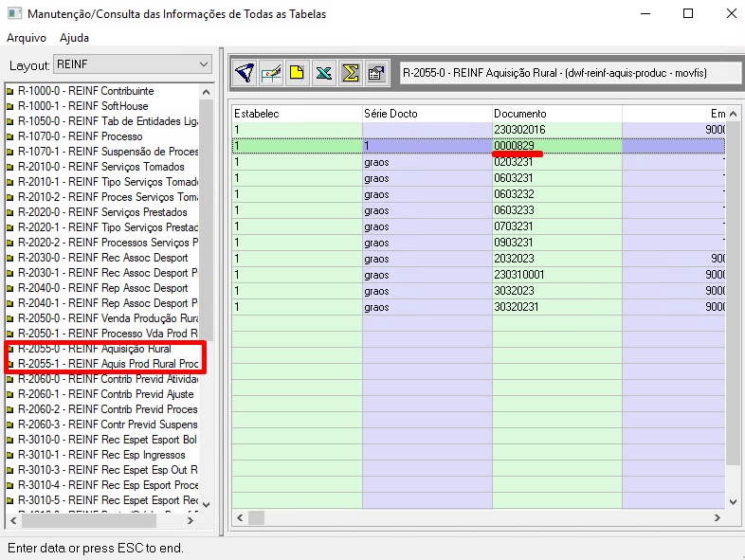Maximize the window

tap(688, 13)
